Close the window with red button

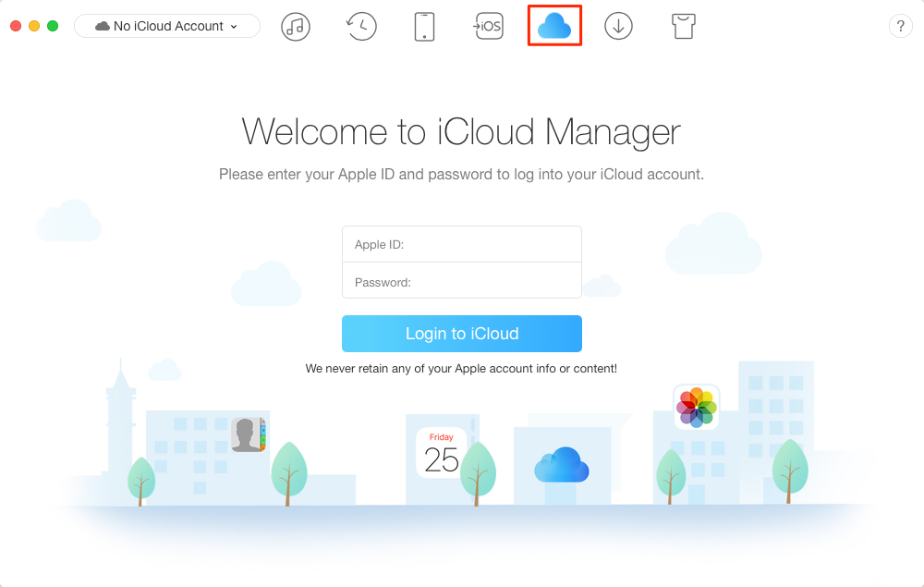tap(16, 26)
